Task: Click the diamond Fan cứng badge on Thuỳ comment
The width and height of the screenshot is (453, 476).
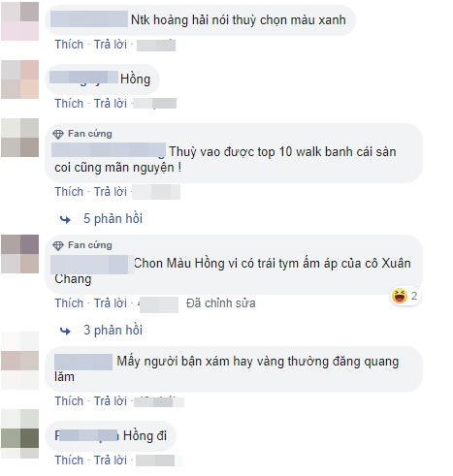Action: tap(58, 134)
